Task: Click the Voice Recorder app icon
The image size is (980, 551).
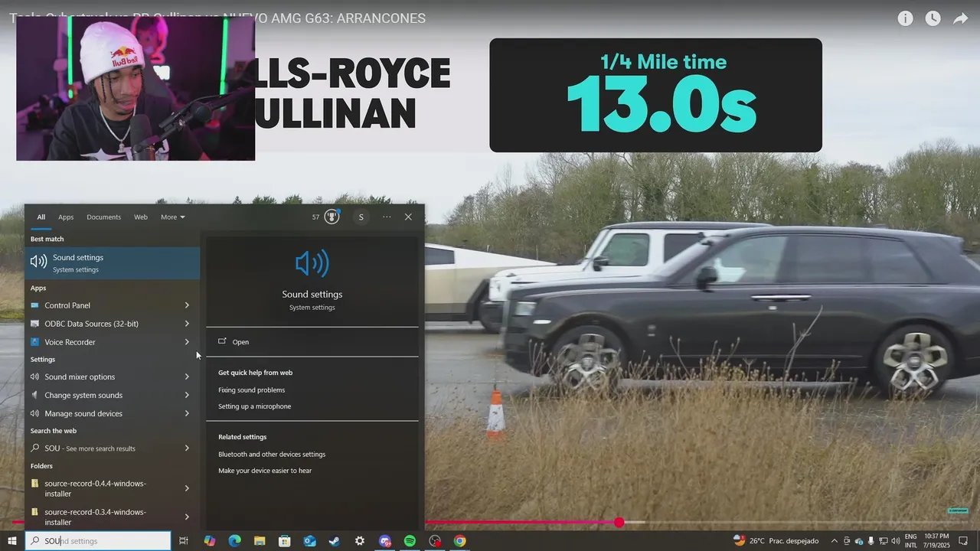Action: point(35,342)
